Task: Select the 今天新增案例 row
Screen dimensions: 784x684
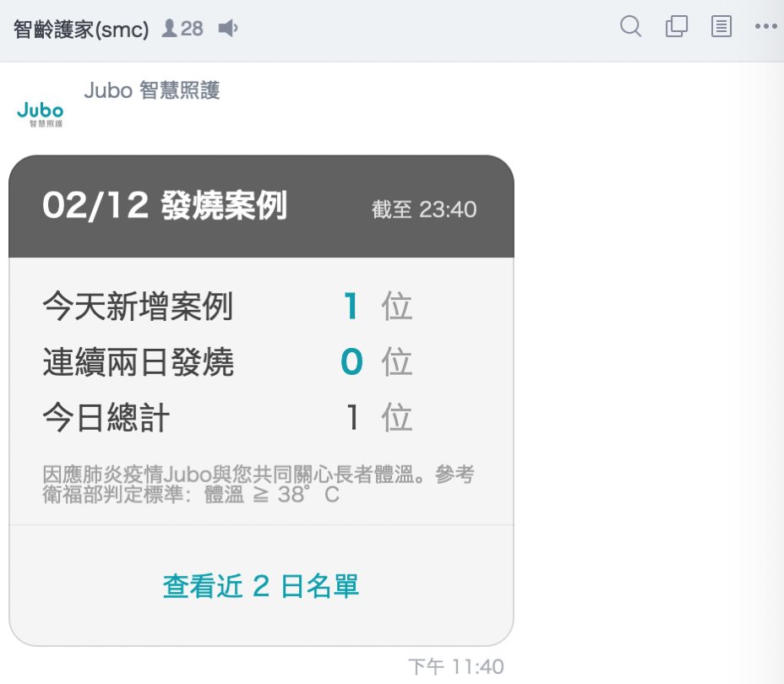Action: (227, 306)
